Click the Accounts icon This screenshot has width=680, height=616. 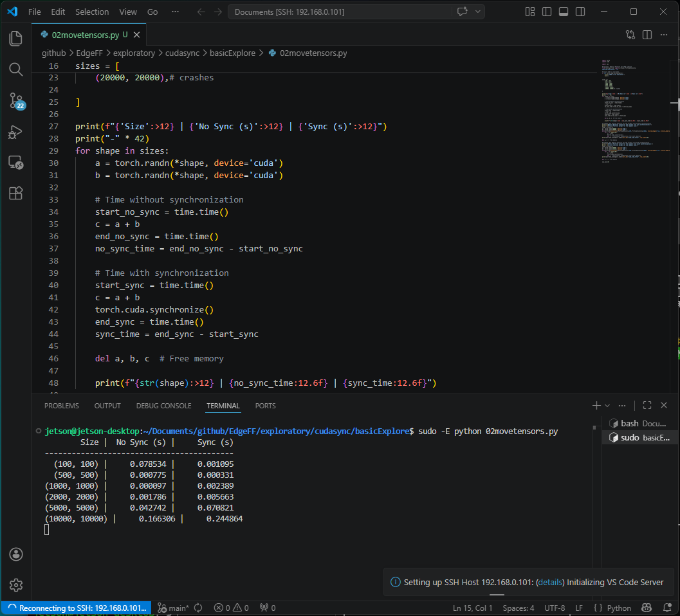tap(16, 554)
